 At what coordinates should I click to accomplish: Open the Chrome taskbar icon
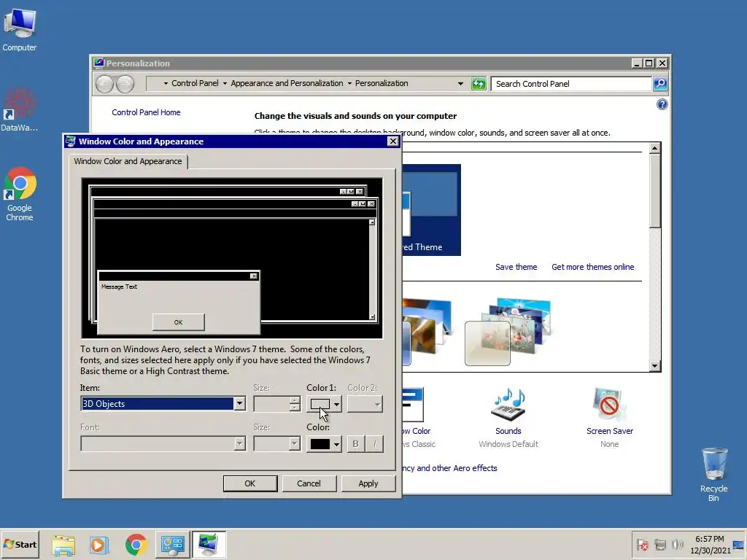136,545
